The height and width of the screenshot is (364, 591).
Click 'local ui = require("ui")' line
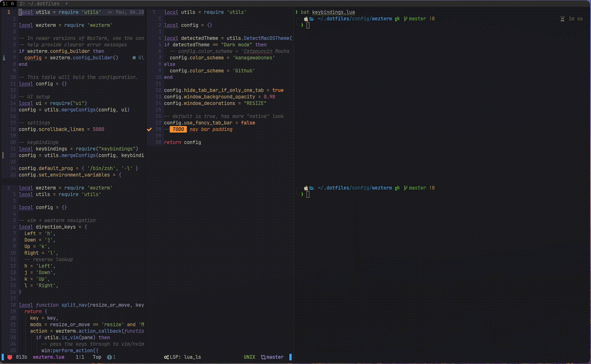click(x=53, y=103)
